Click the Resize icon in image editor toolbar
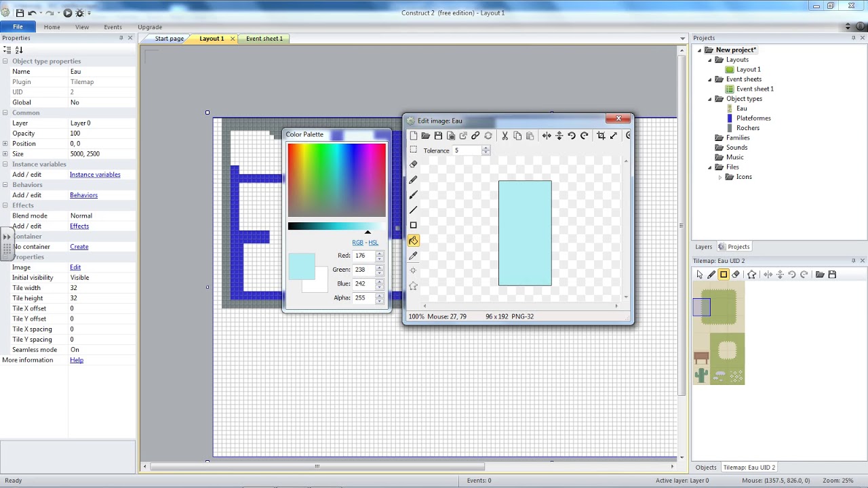The image size is (868, 488). pyautogui.click(x=614, y=136)
